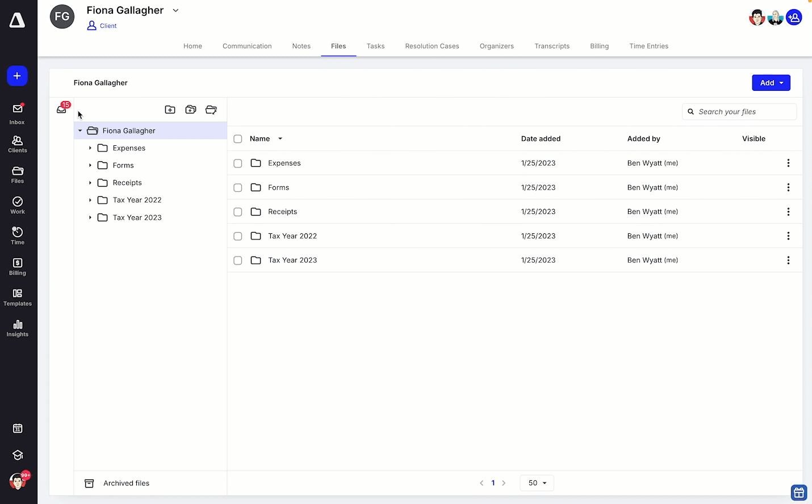The width and height of the screenshot is (812, 504).
Task: Open the blue plus create button
Action: pyautogui.click(x=17, y=76)
